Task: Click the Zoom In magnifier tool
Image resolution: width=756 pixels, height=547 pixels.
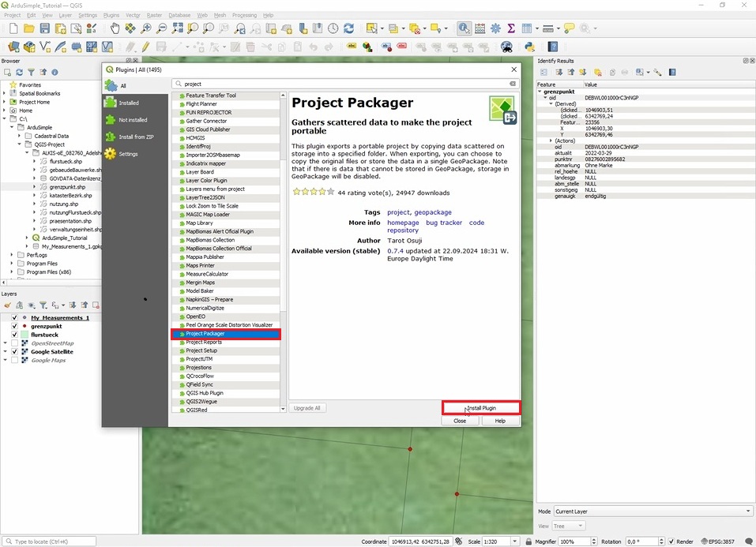Action: point(146,28)
